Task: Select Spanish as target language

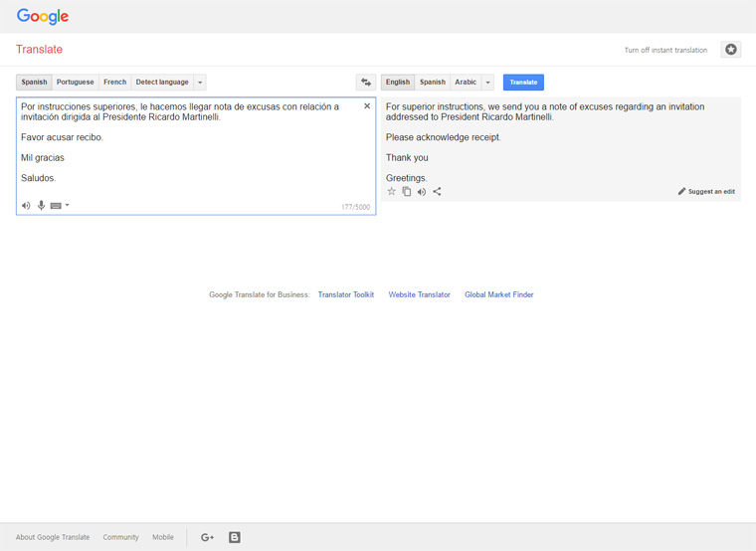Action: 433,82
